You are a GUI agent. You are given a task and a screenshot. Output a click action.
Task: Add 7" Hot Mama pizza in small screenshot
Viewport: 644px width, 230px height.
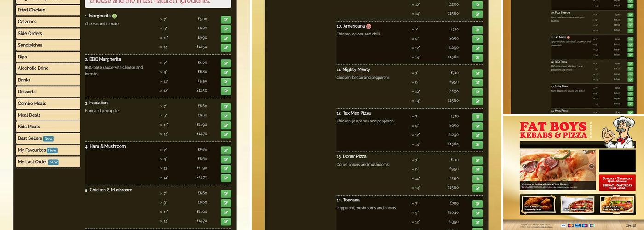click(x=631, y=40)
